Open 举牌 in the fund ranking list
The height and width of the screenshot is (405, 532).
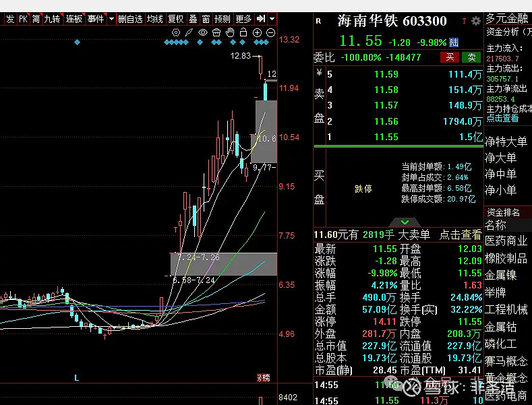pos(495,292)
